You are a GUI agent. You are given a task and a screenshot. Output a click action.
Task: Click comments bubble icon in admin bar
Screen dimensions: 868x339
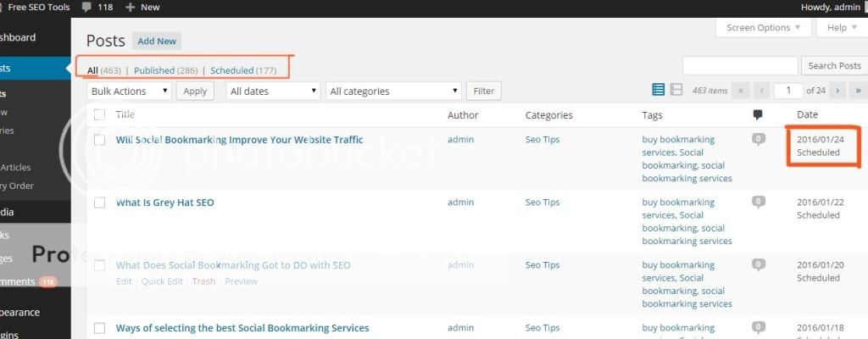tap(86, 7)
